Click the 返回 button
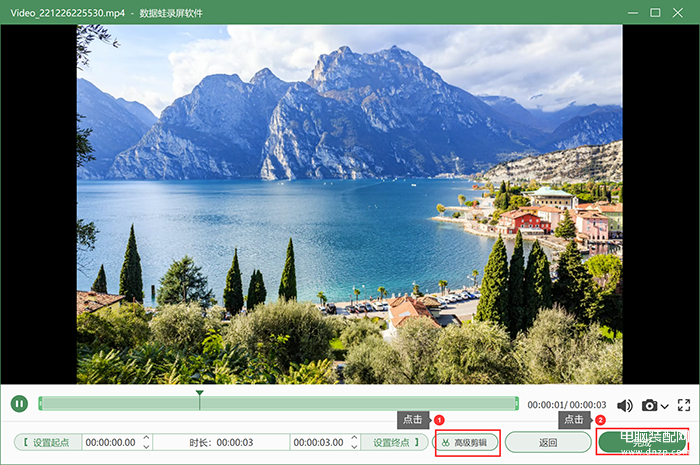Screen dimensions: 700x465 (x=548, y=442)
